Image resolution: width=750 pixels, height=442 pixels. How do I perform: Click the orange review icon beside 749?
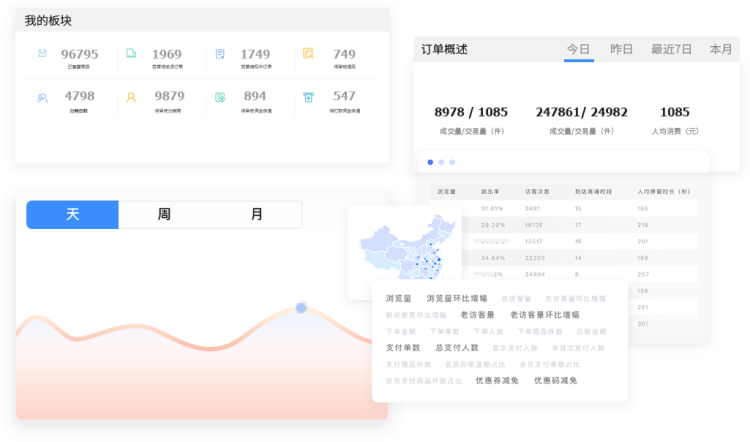(x=309, y=54)
